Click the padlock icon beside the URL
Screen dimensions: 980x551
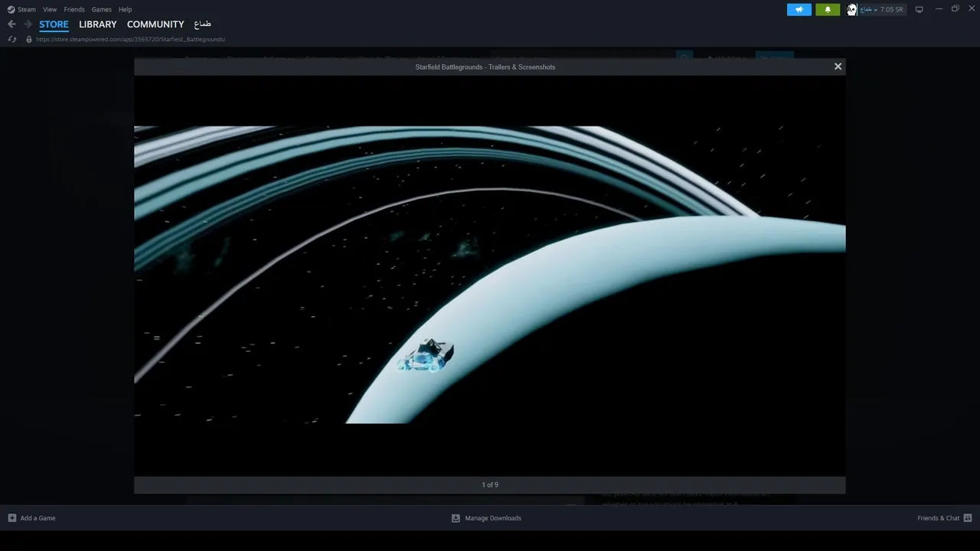pyautogui.click(x=29, y=39)
